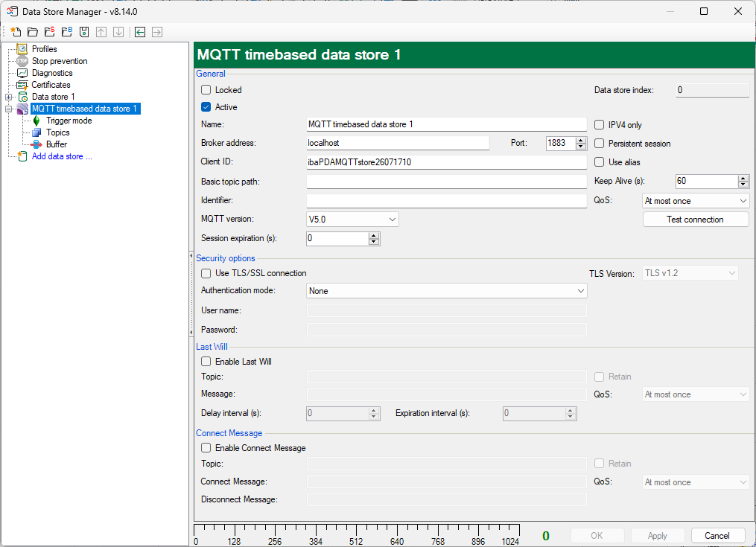Click the OK button
The width and height of the screenshot is (756, 547).
(x=597, y=535)
